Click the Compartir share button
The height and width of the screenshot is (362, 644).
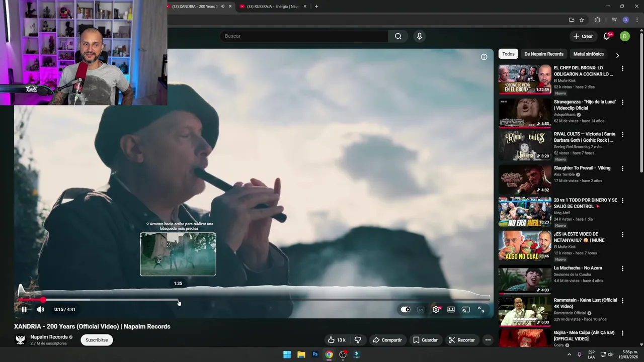coord(387,340)
